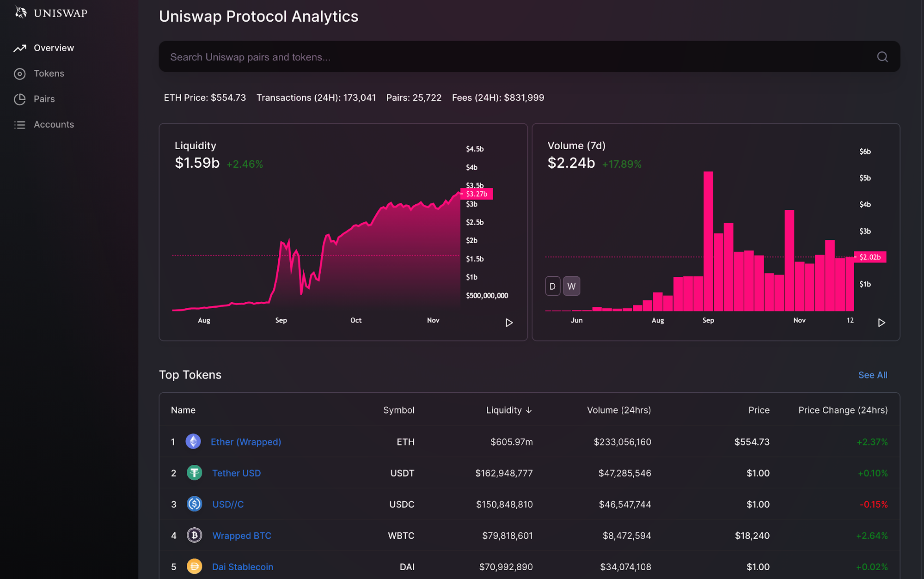The height and width of the screenshot is (579, 924).
Task: Click the +17.89% volume change
Action: [x=622, y=164]
